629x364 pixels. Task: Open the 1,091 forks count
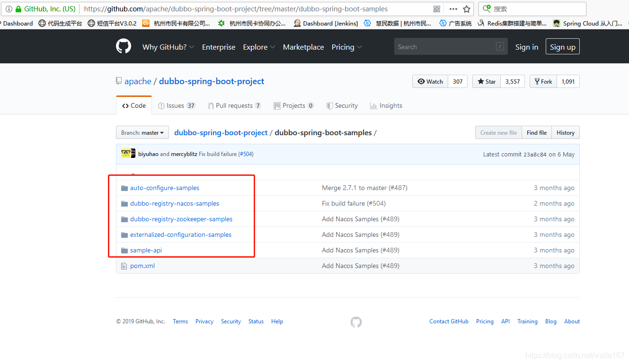tap(568, 81)
